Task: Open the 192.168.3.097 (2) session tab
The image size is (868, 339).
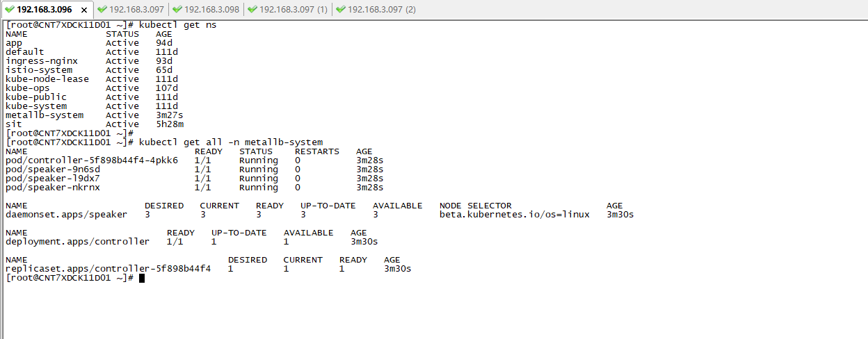Action: coord(376,10)
